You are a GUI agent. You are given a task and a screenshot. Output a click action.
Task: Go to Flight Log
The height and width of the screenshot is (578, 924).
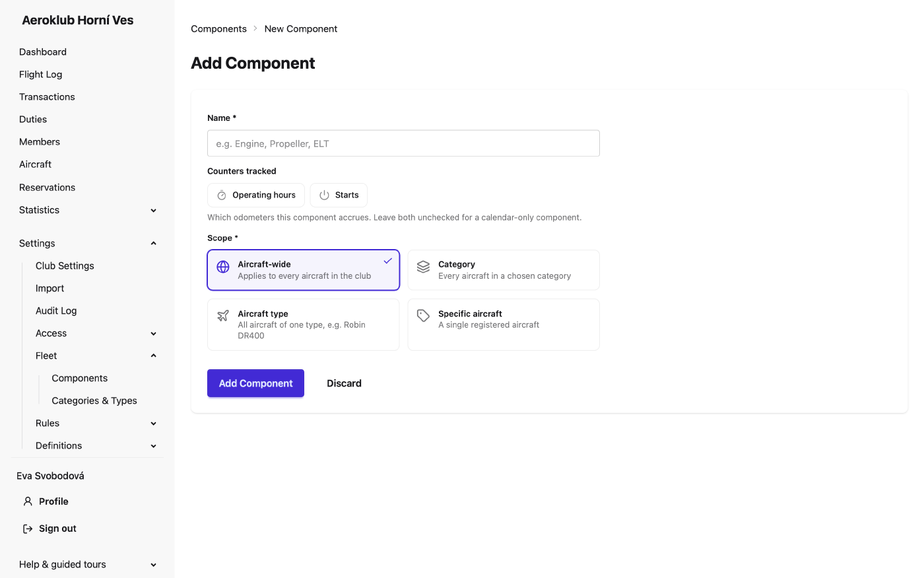41,75
